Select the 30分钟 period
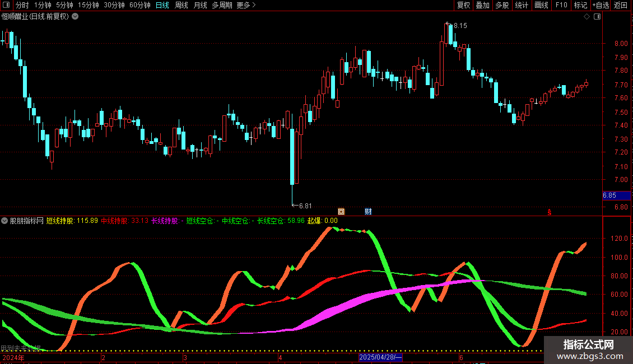This screenshot has height=364, width=633. pyautogui.click(x=114, y=5)
